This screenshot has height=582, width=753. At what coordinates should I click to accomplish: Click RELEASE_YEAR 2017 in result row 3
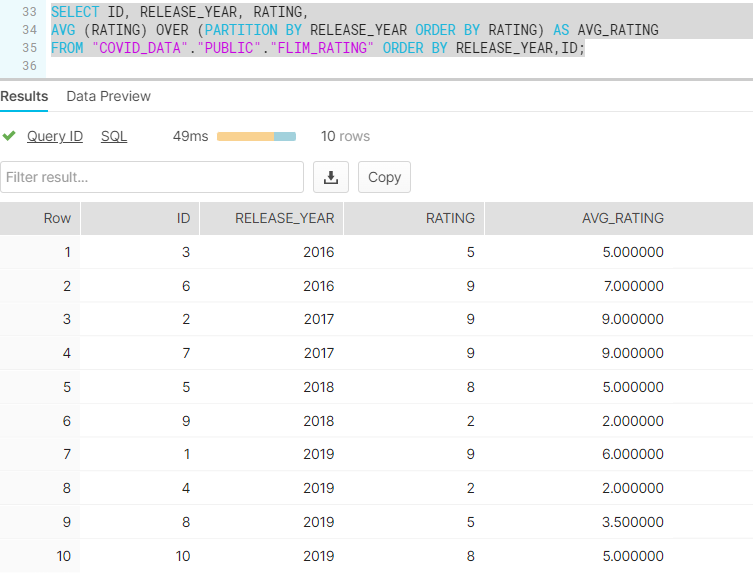click(x=318, y=319)
